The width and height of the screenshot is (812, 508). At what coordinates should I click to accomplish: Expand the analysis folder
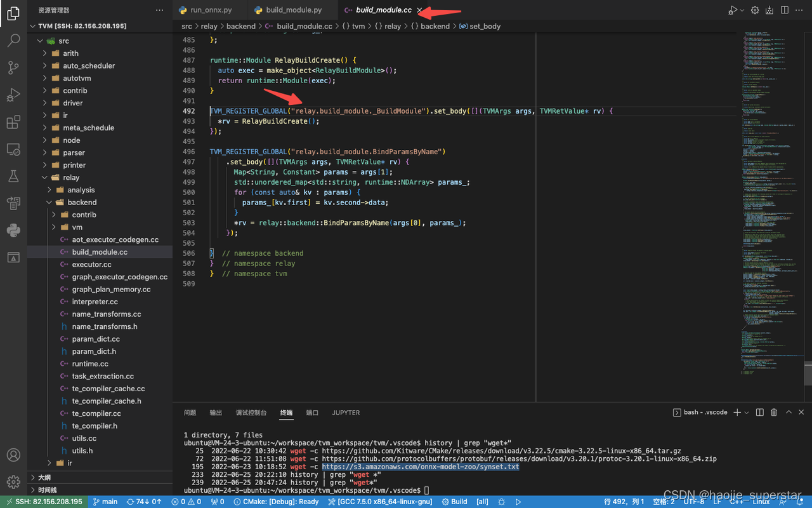[x=100, y=190]
